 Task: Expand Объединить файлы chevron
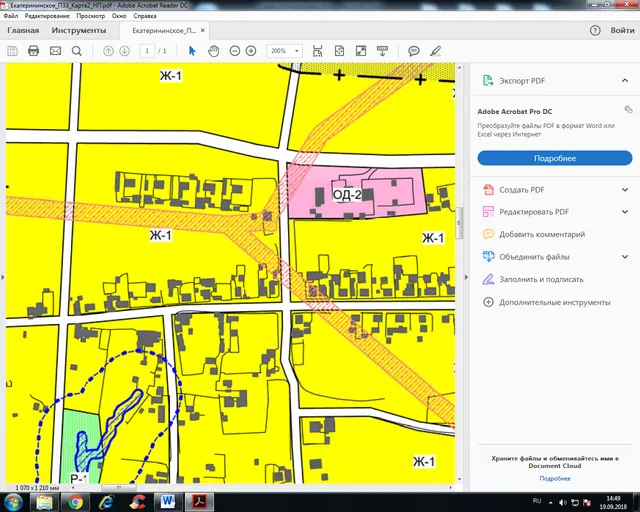pyautogui.click(x=625, y=256)
